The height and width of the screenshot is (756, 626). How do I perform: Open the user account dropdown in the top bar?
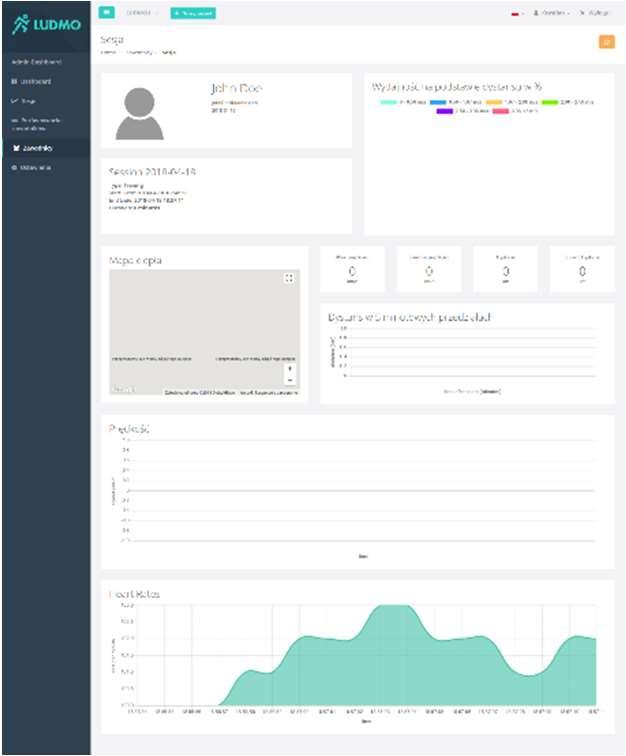pos(551,13)
